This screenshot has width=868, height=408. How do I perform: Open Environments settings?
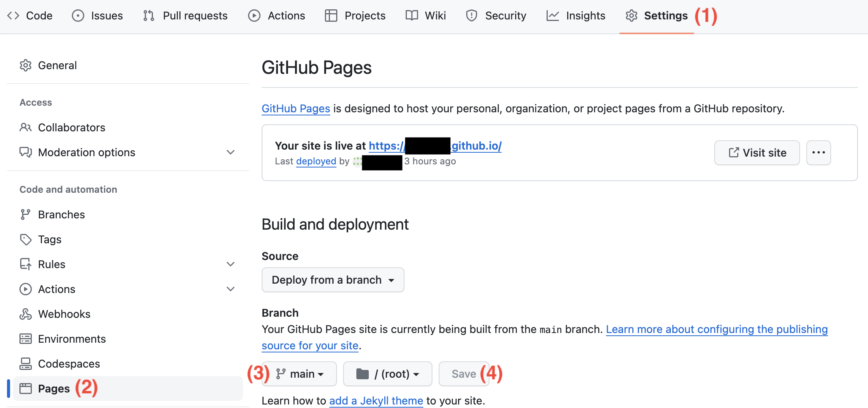coord(128,339)
